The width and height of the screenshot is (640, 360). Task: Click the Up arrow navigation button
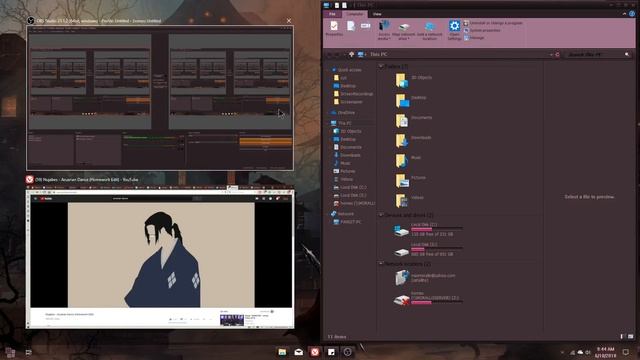pos(351,54)
